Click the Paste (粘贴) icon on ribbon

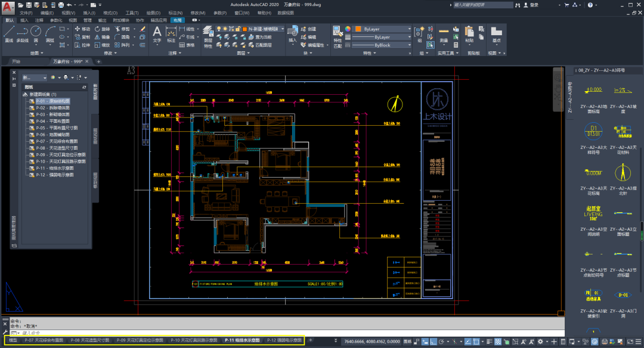click(469, 33)
